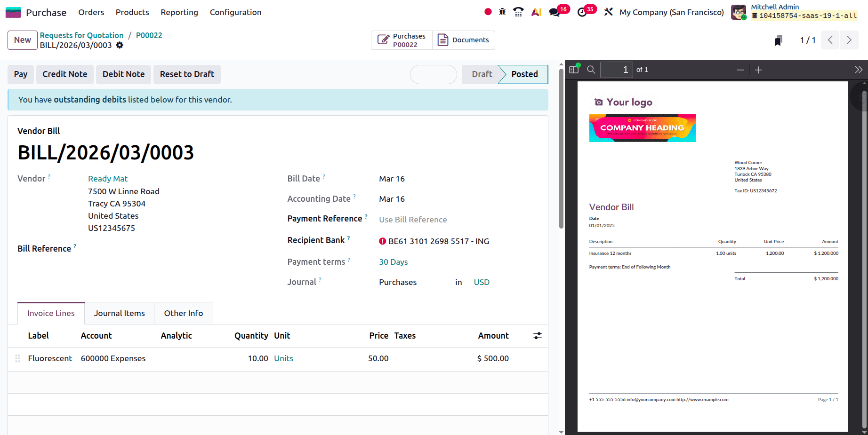Open the Ready Mat vendor link
Image resolution: width=868 pixels, height=435 pixels.
point(107,179)
